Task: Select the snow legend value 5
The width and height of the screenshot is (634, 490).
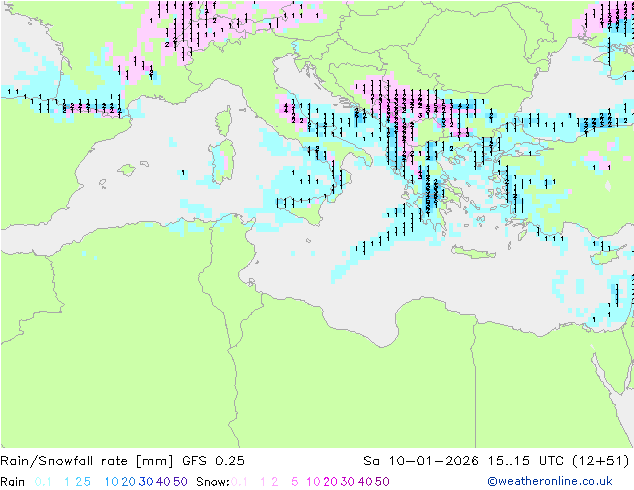Action: coord(295,482)
